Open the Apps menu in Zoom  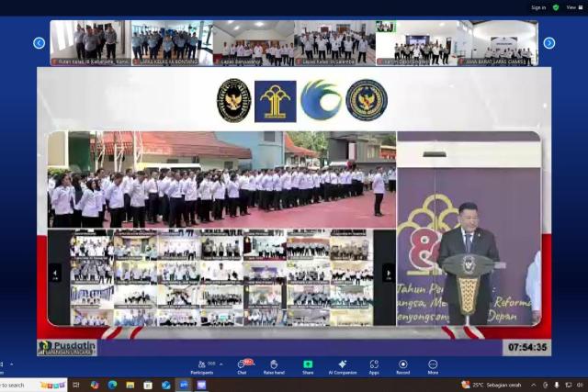(374, 365)
